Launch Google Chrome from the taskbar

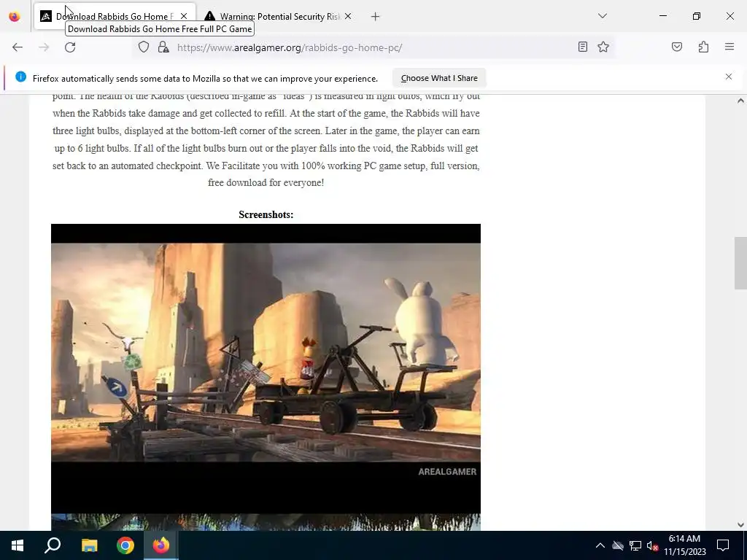[x=125, y=545]
